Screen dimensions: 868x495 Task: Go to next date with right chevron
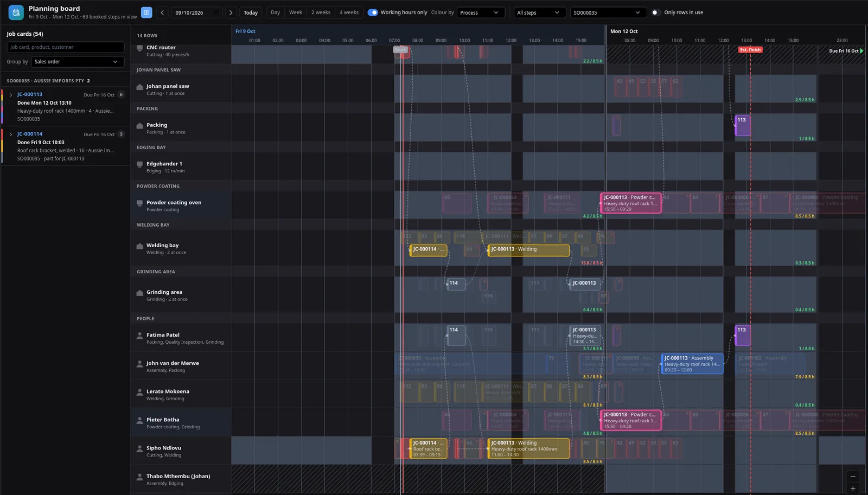(x=231, y=12)
